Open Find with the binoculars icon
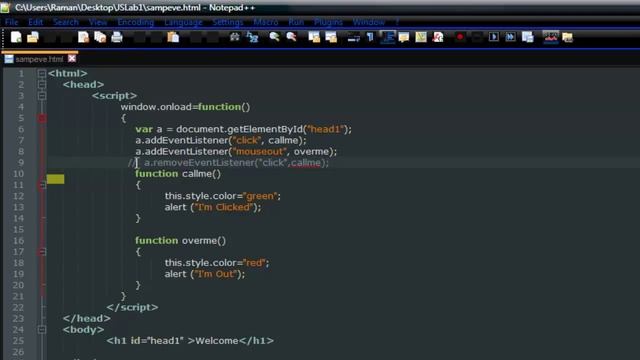 [235, 37]
